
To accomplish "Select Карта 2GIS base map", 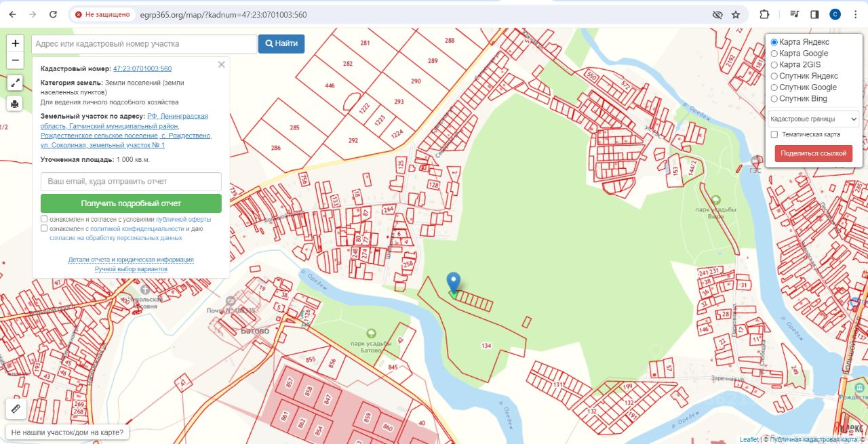I will point(774,65).
